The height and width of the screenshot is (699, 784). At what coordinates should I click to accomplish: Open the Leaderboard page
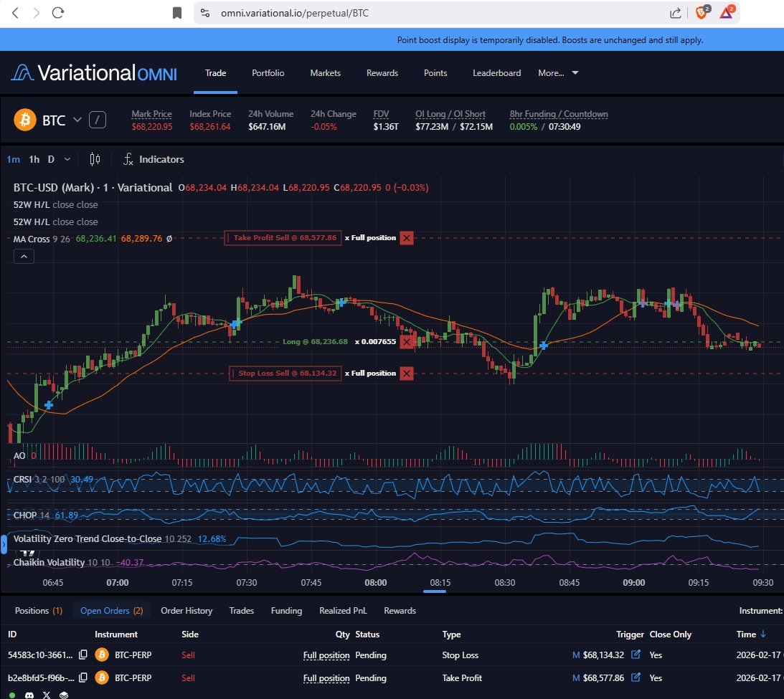click(x=496, y=73)
